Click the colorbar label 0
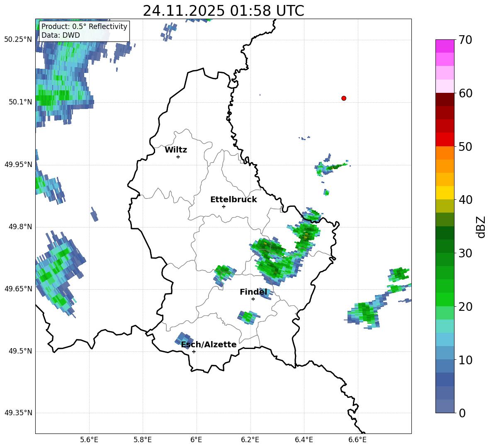The image size is (491, 448). click(x=462, y=413)
